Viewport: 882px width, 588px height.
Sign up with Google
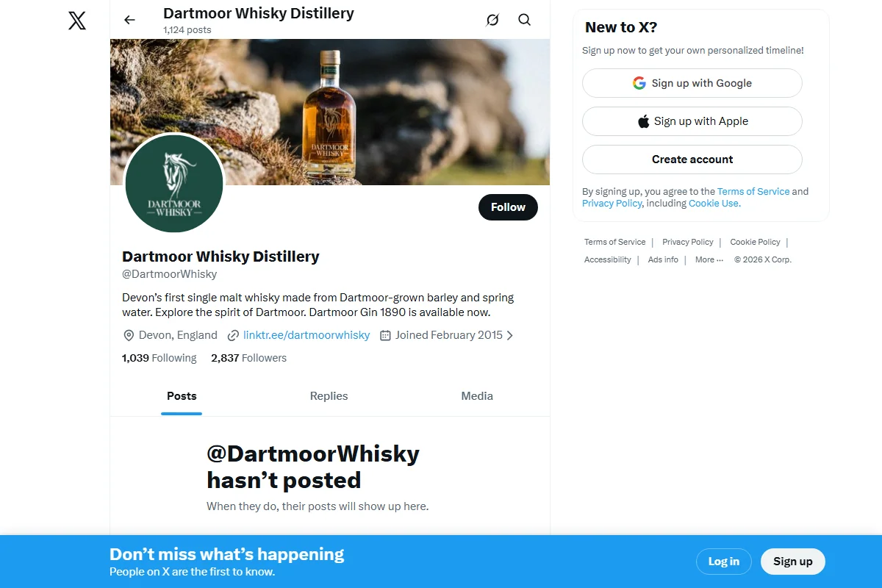[692, 83]
